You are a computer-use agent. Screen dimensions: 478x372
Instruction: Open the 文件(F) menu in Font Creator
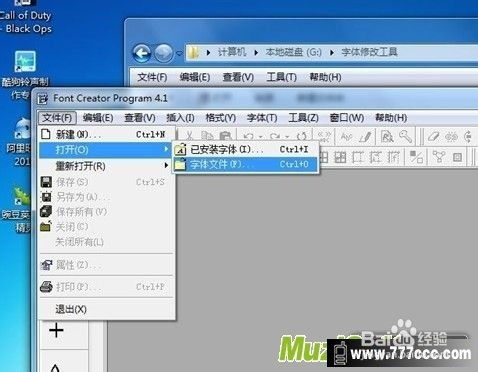(57, 118)
